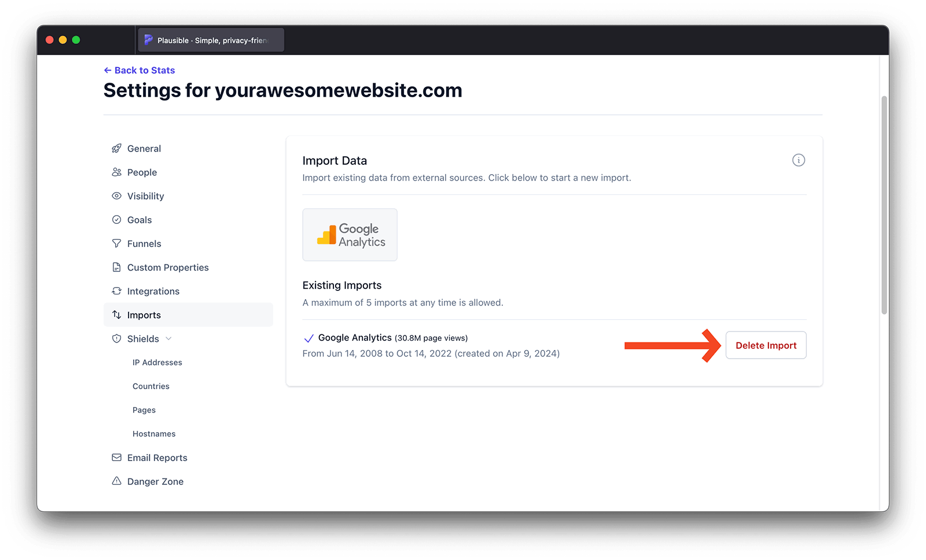Select Hostnames under Shields
The height and width of the screenshot is (560, 926).
coord(154,433)
